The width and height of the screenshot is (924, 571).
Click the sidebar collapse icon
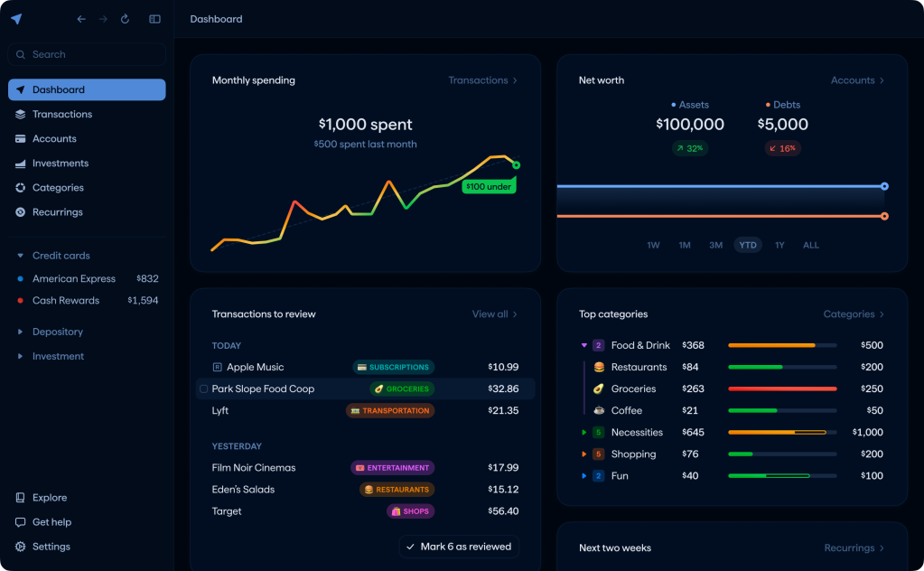[154, 18]
